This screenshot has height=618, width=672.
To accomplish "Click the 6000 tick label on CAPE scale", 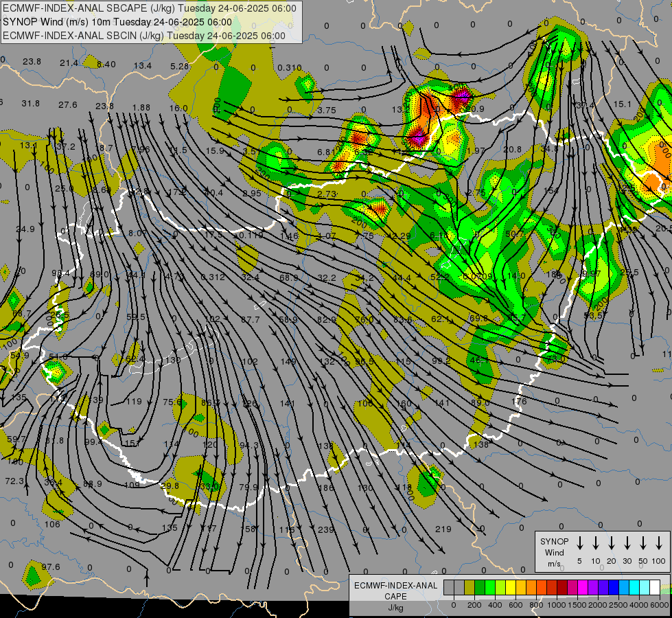I will tap(660, 605).
